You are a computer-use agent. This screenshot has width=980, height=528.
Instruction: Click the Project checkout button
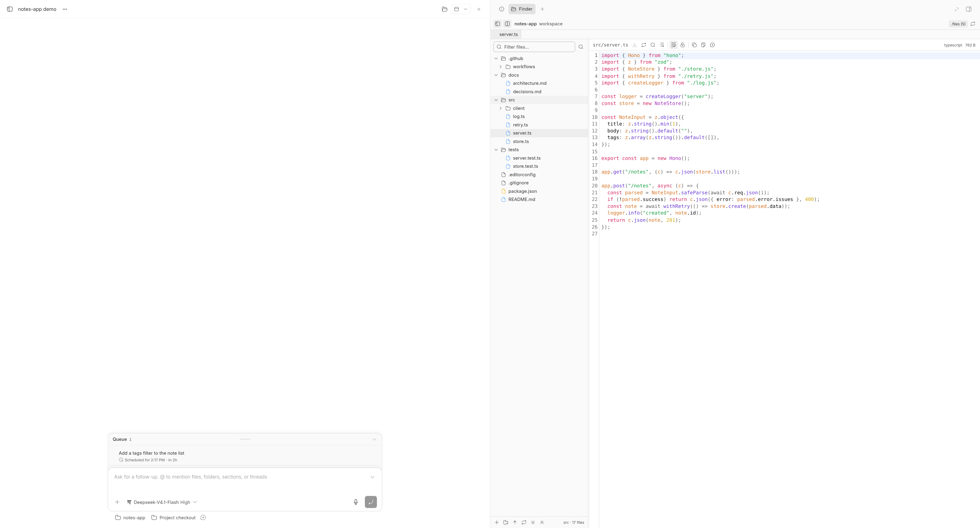[x=173, y=518]
